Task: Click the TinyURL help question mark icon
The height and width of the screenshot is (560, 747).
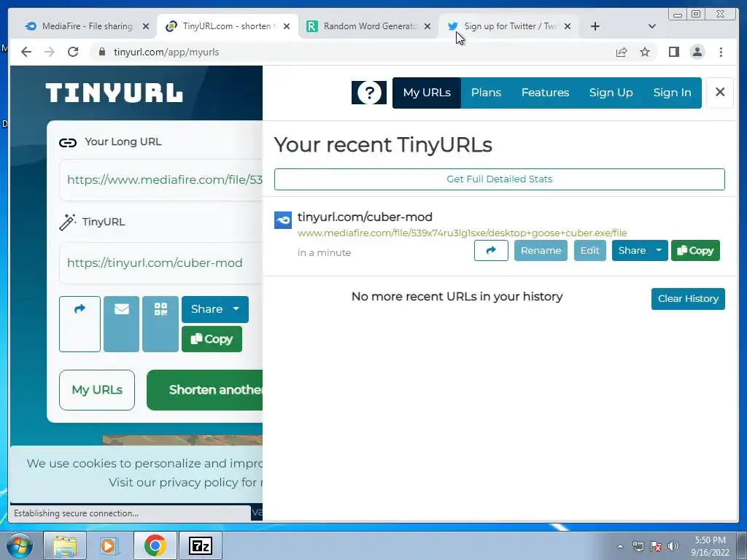Action: pos(369,93)
